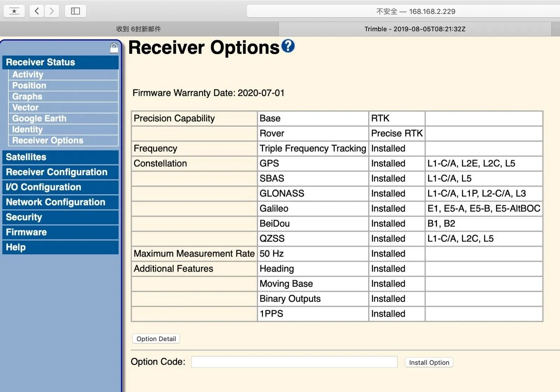560x392 pixels.
Task: Click the Triple Frequency Tracking cell
Action: pos(313,149)
